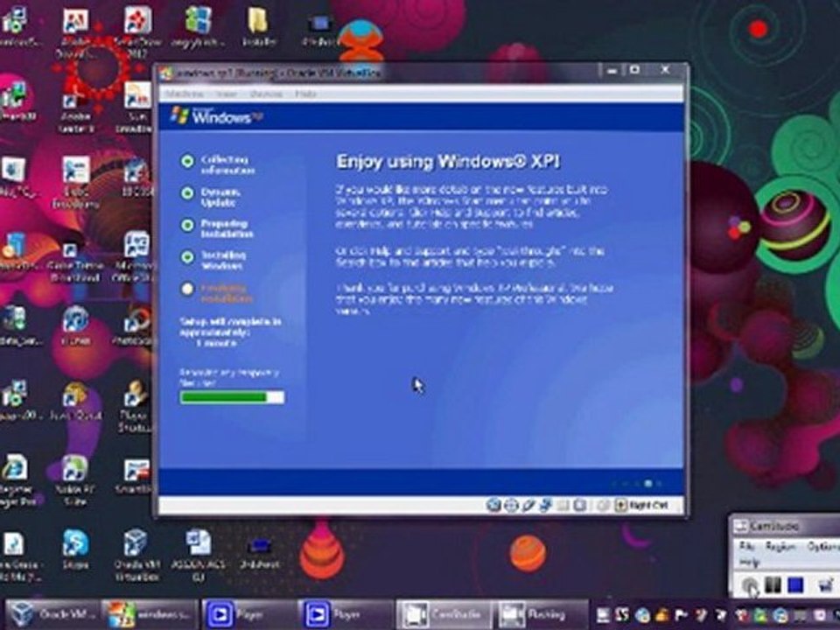Click the CamStudio Pause button
This screenshot has height=630, width=840.
point(772,584)
